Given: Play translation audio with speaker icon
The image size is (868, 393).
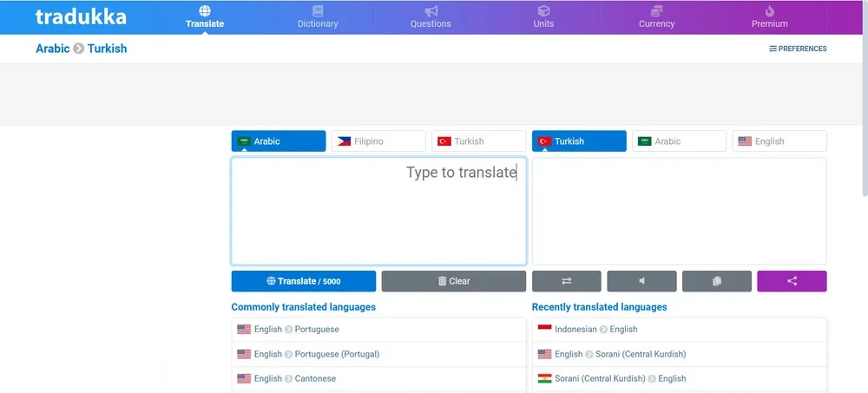Looking at the screenshot, I should tap(641, 281).
